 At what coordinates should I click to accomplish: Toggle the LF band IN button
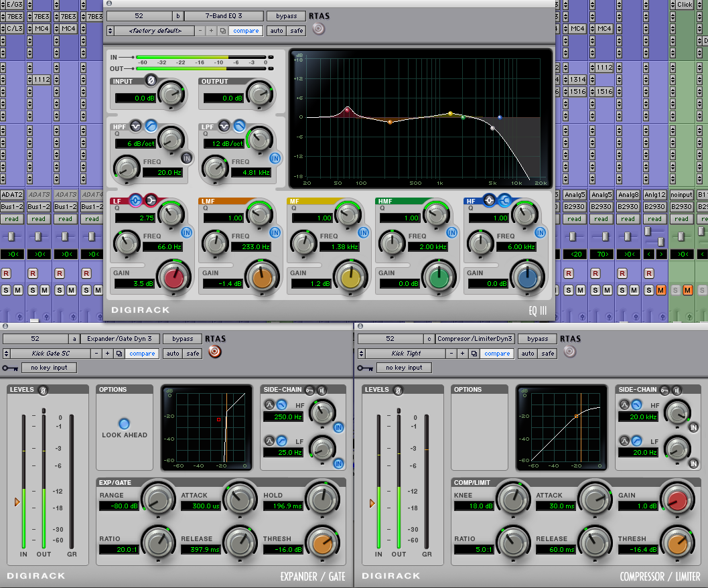coord(186,232)
